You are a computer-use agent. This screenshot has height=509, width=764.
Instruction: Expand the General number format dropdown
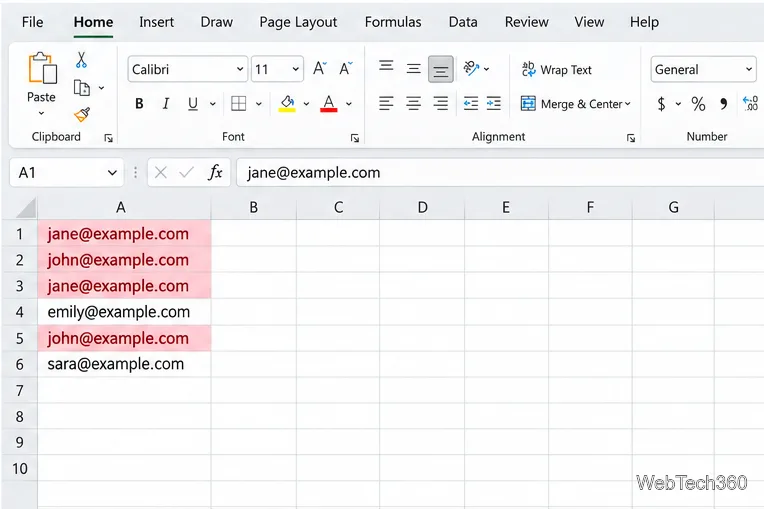pos(703,69)
